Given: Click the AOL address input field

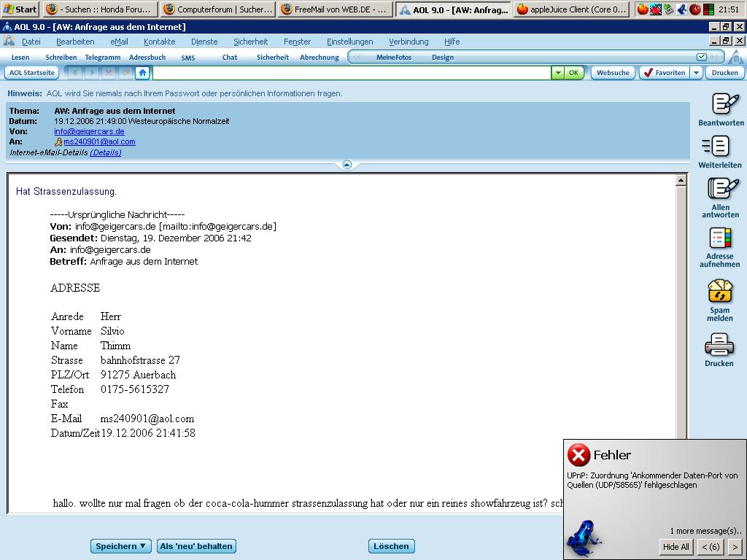Looking at the screenshot, I should pyautogui.click(x=352, y=73).
